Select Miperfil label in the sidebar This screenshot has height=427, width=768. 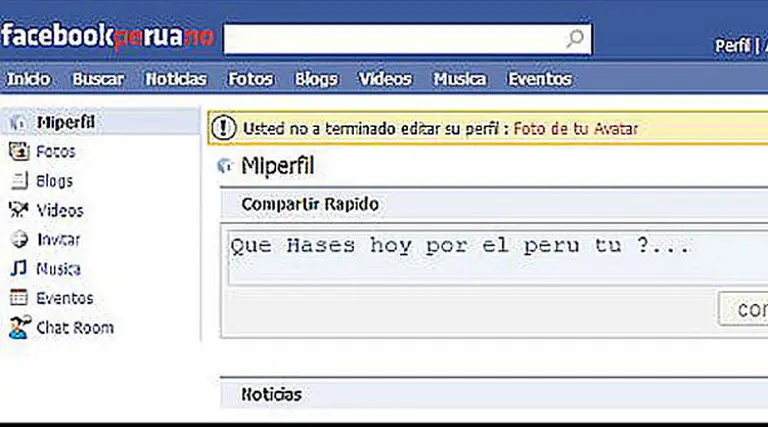click(66, 122)
